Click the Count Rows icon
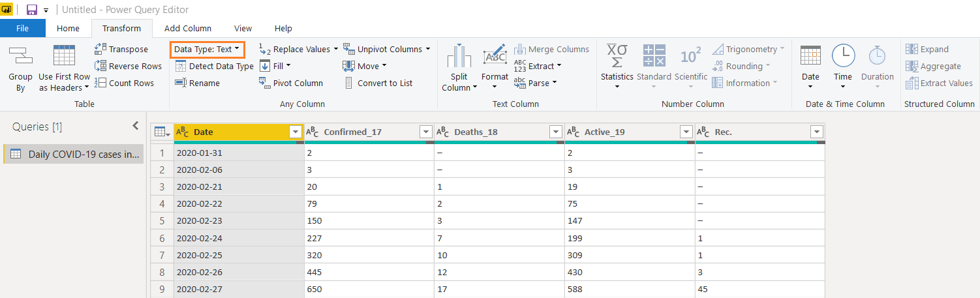This screenshot has height=298, width=980. tap(100, 83)
